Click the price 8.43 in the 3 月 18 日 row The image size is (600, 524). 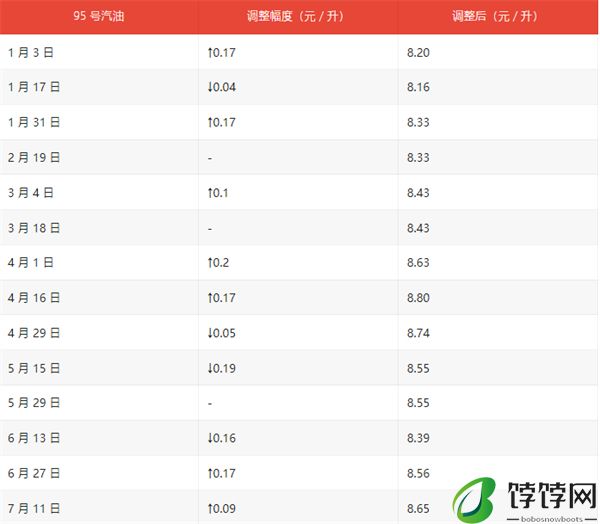(418, 228)
